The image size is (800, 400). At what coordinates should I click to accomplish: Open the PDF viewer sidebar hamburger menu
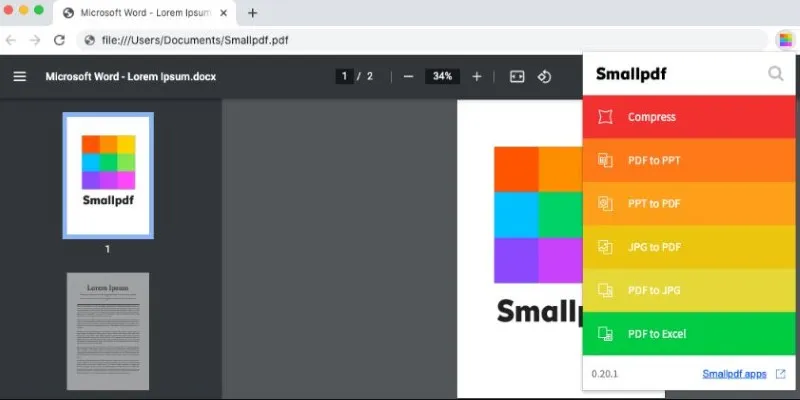pyautogui.click(x=20, y=77)
